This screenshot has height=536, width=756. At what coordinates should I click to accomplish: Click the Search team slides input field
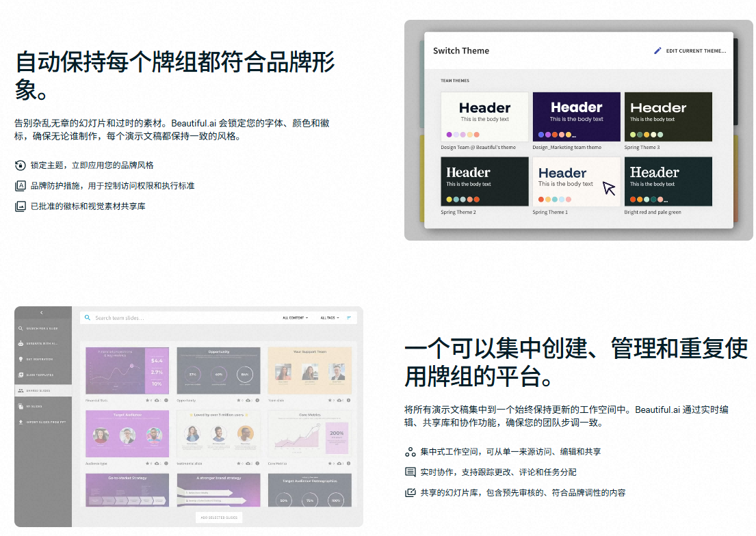pyautogui.click(x=178, y=318)
